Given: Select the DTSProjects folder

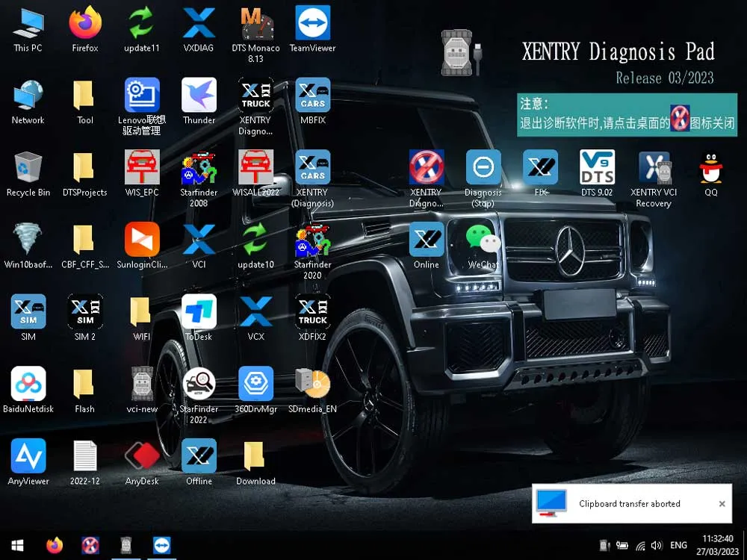Looking at the screenshot, I should click(x=84, y=173).
